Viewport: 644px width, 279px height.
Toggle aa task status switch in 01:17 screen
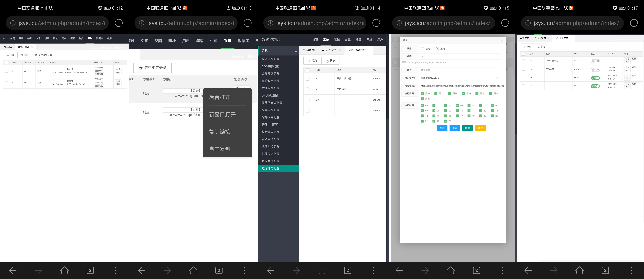pyautogui.click(x=595, y=61)
